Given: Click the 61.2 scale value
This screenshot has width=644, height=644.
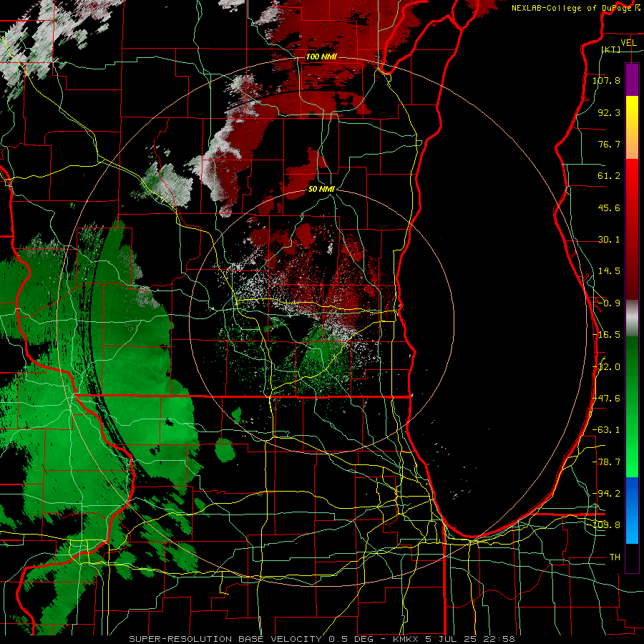Looking at the screenshot, I should pos(609,176).
